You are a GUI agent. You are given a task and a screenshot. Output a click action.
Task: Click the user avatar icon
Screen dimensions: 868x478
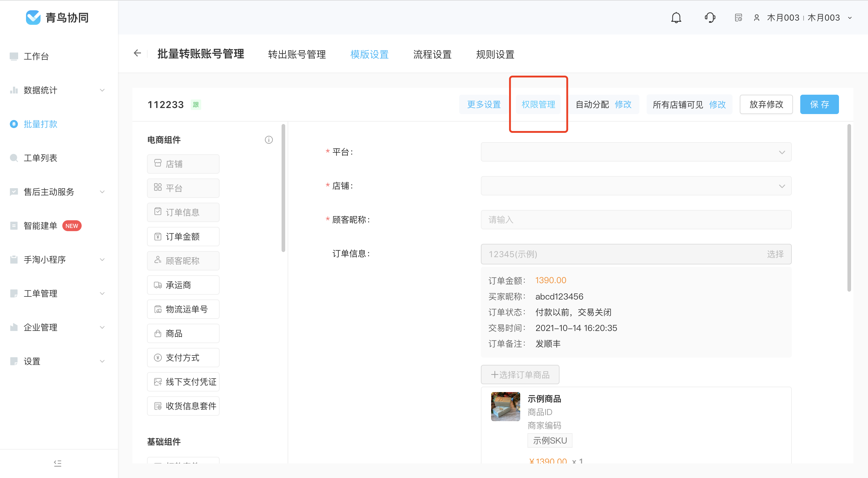coord(756,18)
